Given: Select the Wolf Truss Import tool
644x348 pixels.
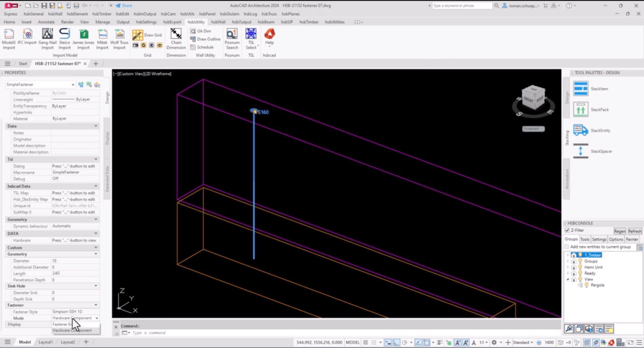Looking at the screenshot, I should [x=119, y=39].
